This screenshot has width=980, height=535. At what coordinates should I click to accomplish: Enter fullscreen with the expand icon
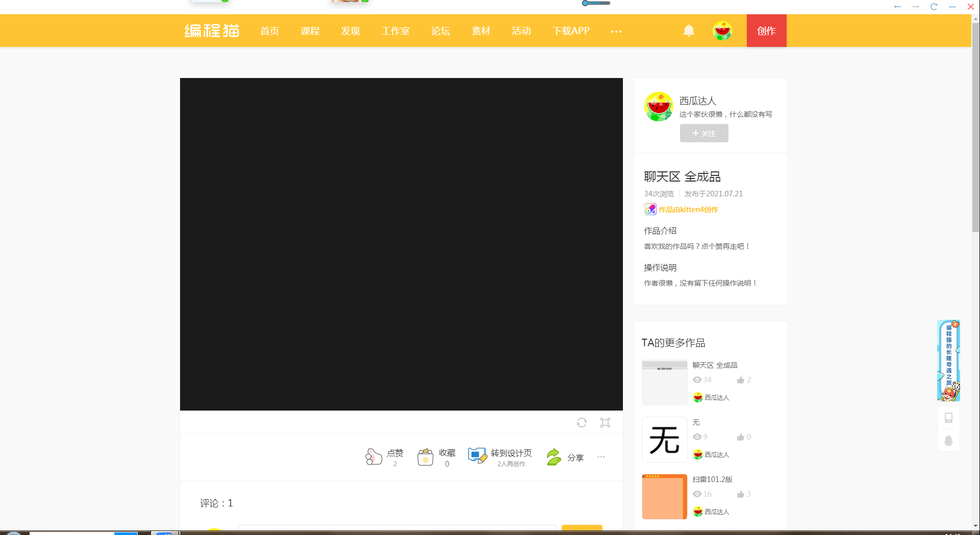(605, 422)
